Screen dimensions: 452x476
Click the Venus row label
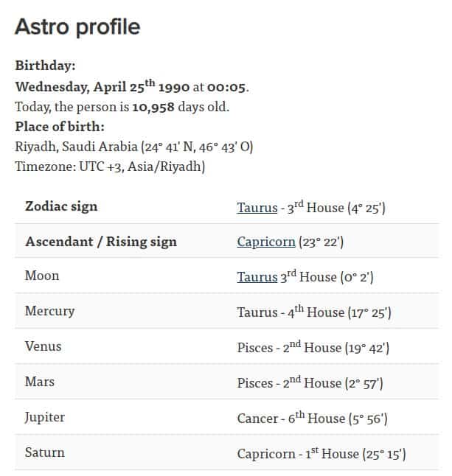tap(43, 346)
